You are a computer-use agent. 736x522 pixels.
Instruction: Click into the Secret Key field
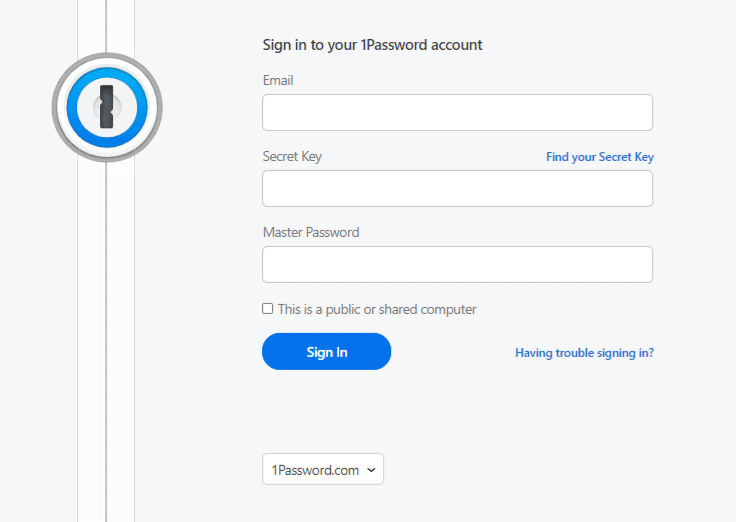coord(457,188)
